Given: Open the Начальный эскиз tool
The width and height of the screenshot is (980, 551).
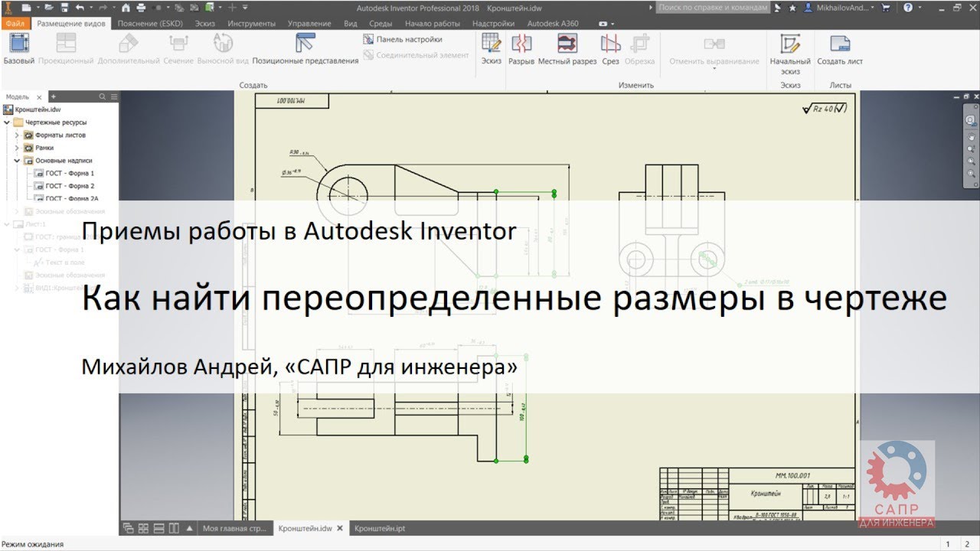Looking at the screenshot, I should (790, 54).
